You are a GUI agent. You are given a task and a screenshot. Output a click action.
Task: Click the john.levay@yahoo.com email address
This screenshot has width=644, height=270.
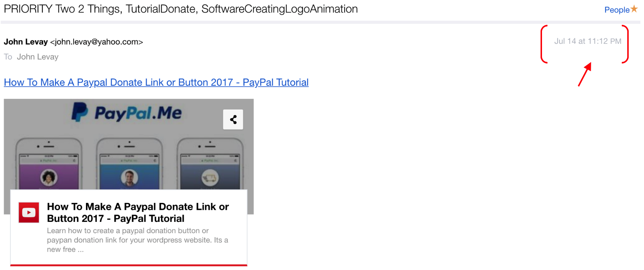(x=97, y=42)
